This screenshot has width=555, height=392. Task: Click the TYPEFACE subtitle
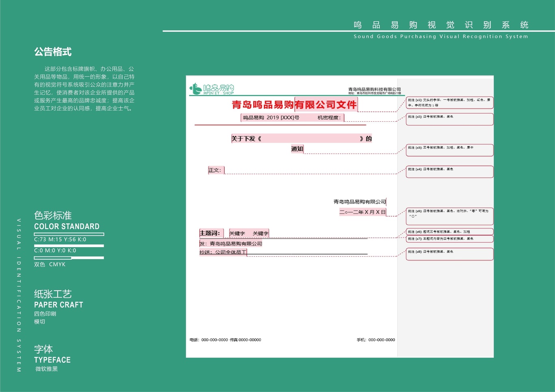(x=52, y=360)
